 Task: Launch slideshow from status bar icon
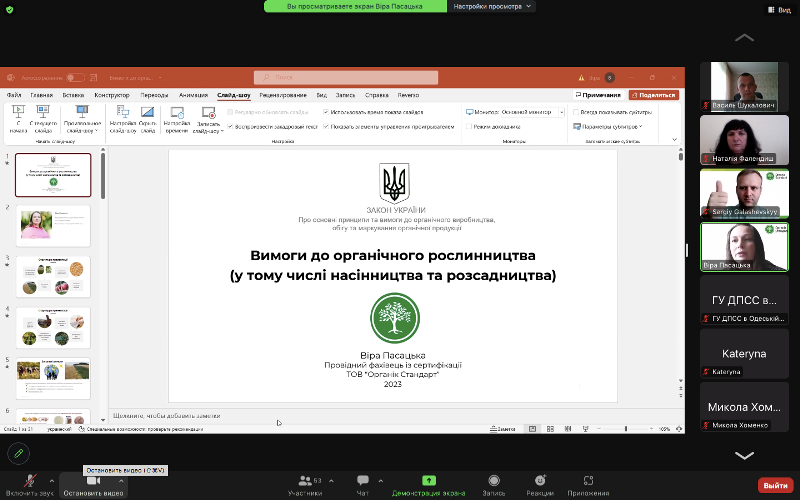[x=586, y=429]
